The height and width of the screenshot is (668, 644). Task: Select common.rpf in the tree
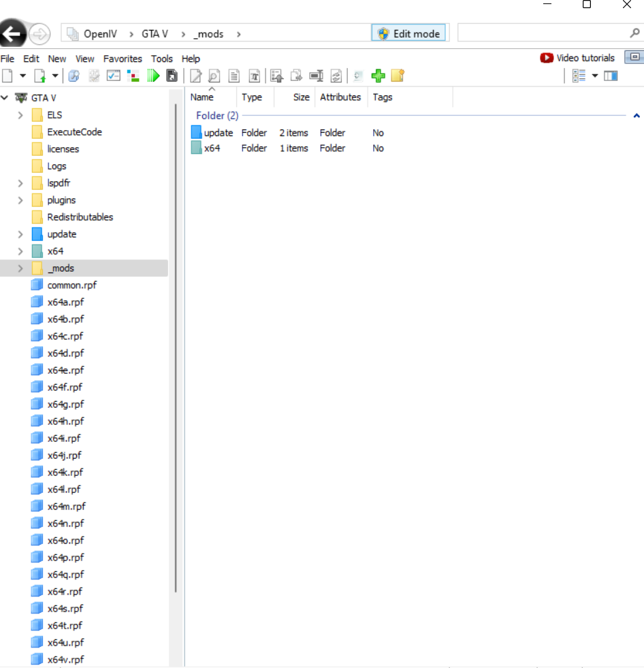(64, 285)
